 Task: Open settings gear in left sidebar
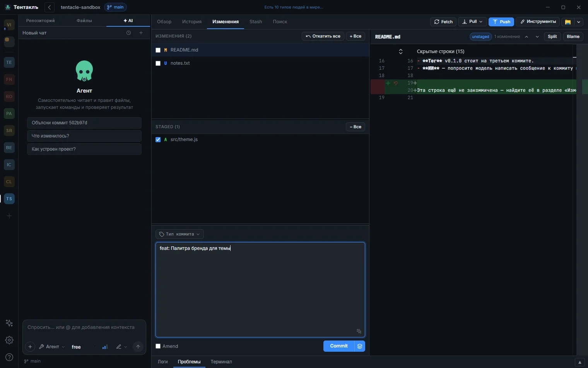pyautogui.click(x=9, y=340)
